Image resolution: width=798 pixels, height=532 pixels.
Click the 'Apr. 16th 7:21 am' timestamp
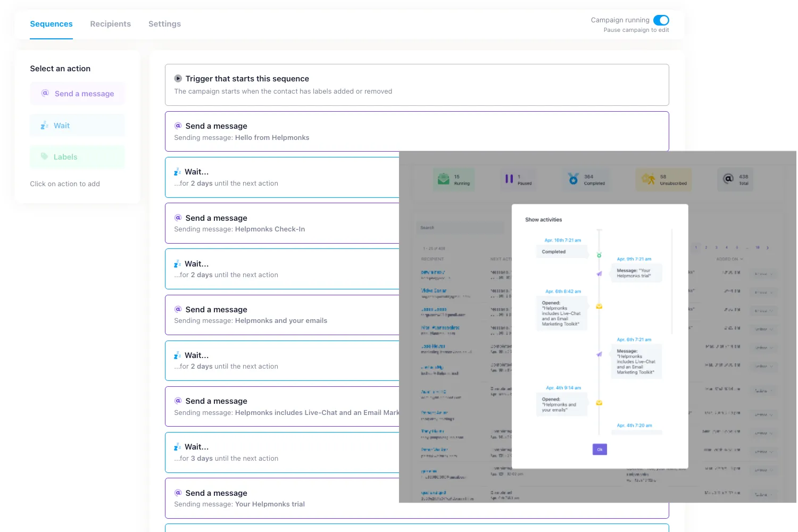pyautogui.click(x=563, y=240)
